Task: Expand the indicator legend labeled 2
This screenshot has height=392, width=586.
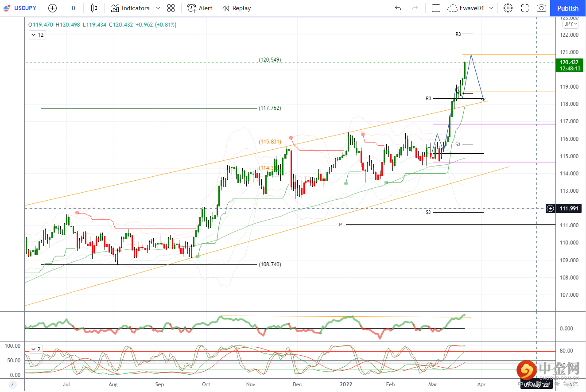Action: pos(35,349)
